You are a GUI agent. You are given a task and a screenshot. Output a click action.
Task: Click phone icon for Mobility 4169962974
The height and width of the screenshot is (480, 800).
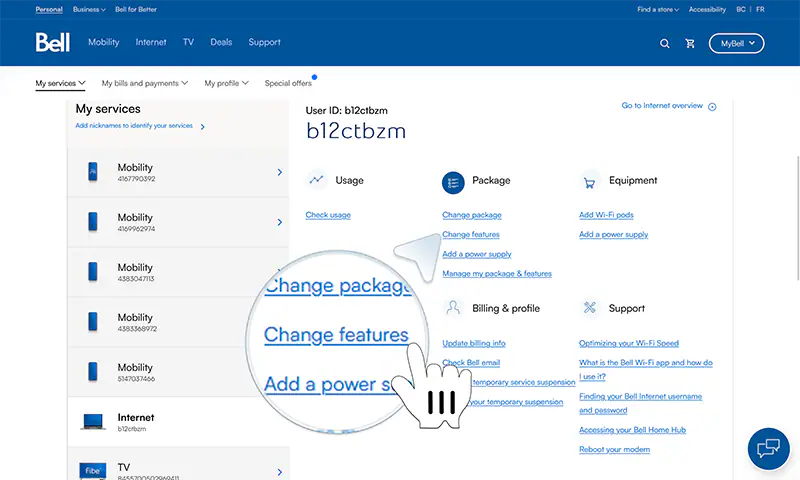[93, 222]
